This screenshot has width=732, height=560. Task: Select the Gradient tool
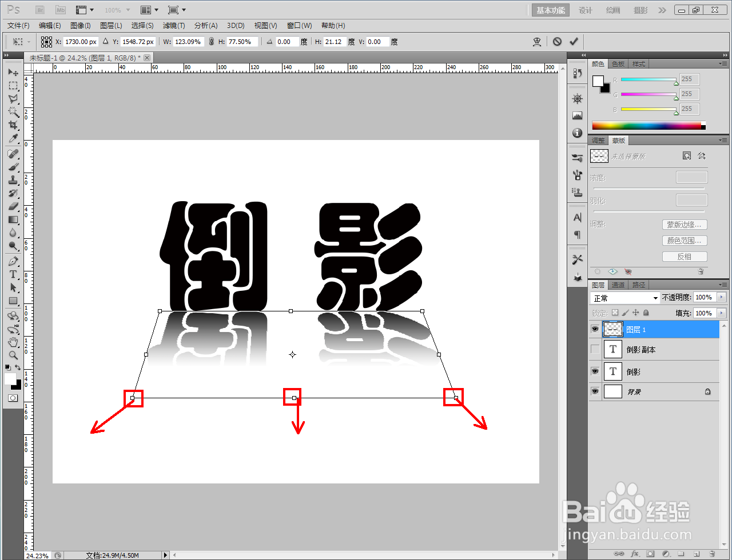click(x=13, y=219)
